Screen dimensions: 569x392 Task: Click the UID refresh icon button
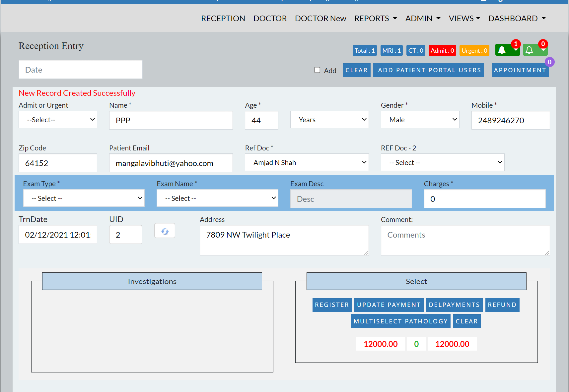coord(165,231)
